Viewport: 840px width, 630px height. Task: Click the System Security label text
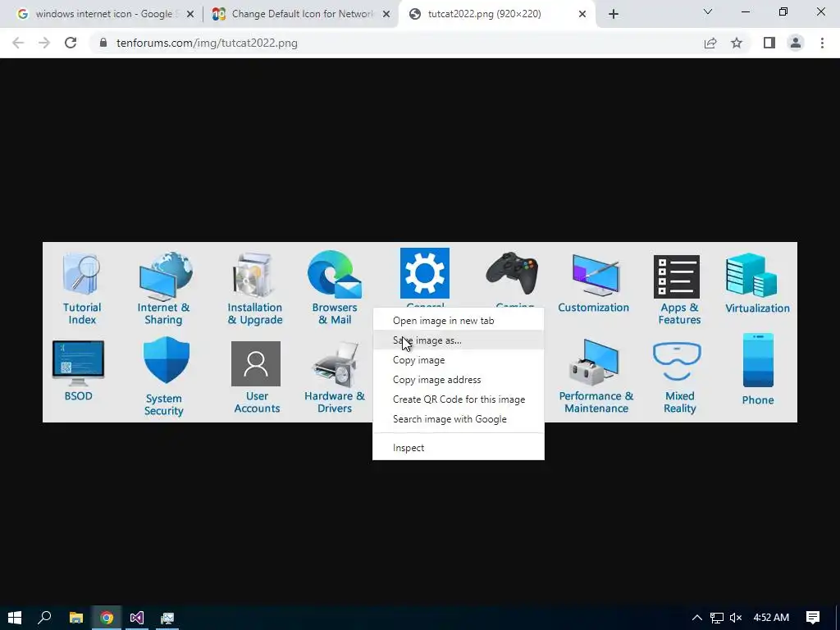point(164,404)
